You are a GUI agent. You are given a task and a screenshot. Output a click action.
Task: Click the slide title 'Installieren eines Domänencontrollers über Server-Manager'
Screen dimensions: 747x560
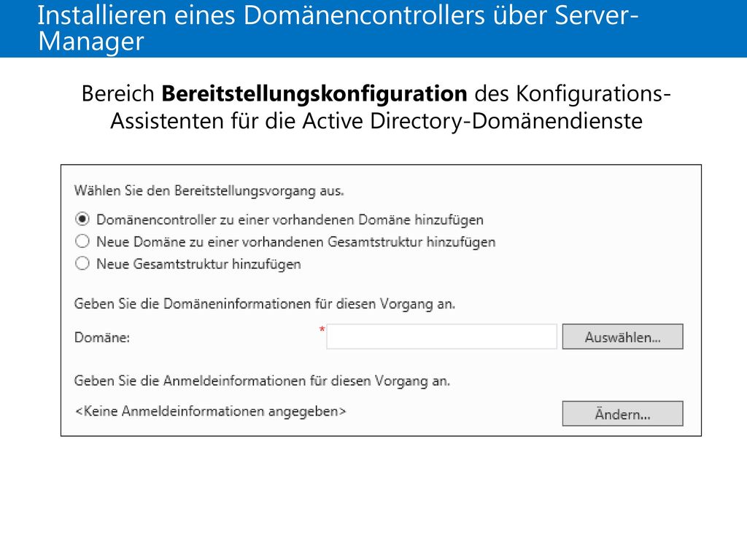[x=338, y=28]
